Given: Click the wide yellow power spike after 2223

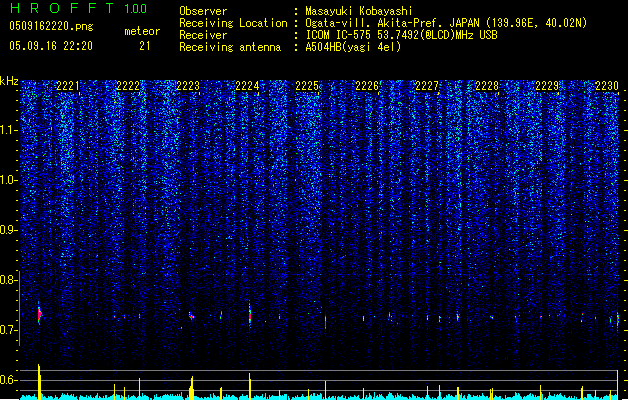Looking at the screenshot, I should [x=191, y=388].
